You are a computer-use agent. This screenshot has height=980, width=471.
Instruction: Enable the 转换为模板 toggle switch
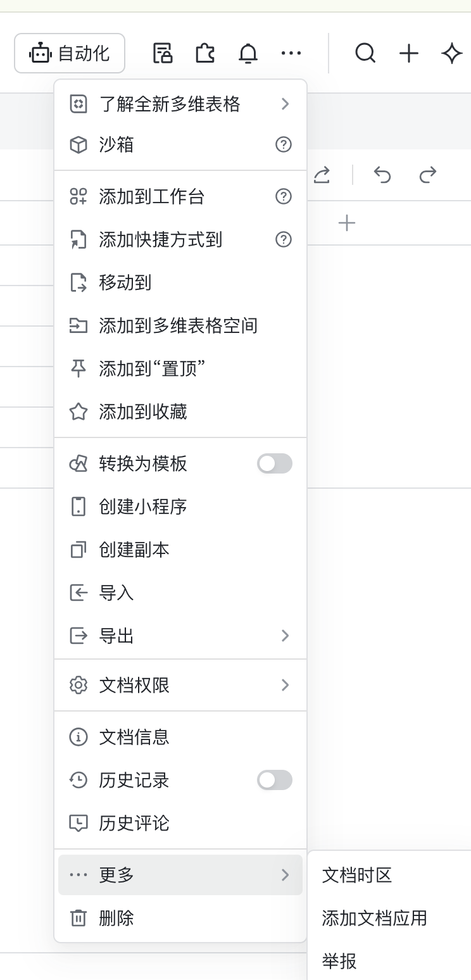coord(274,463)
